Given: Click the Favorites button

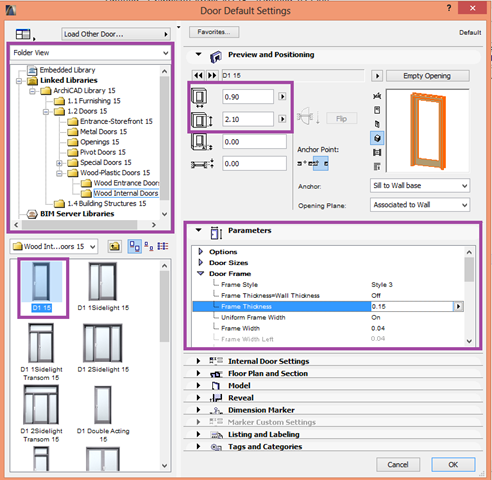Looking at the screenshot, I should pos(214,32).
